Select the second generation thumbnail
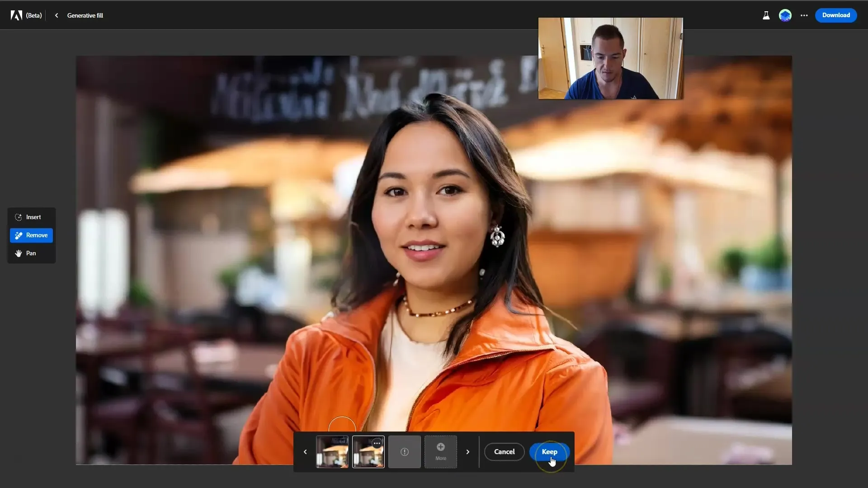The width and height of the screenshot is (868, 488). pyautogui.click(x=368, y=452)
